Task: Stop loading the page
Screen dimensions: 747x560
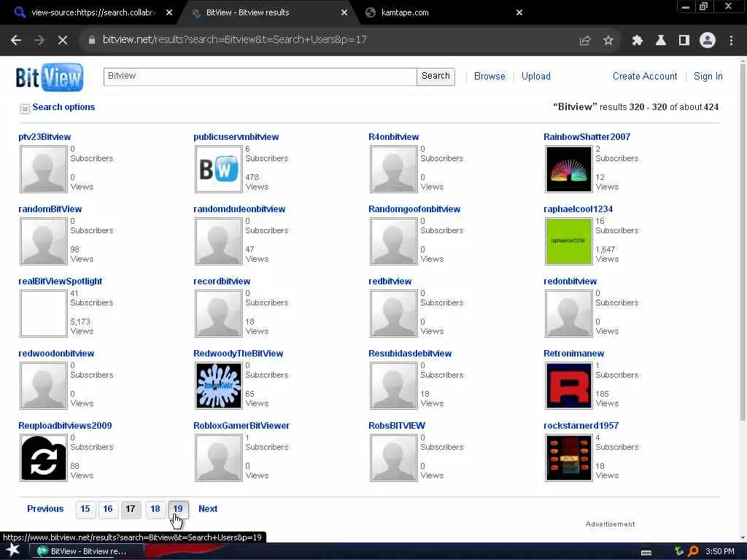Action: pyautogui.click(x=63, y=41)
